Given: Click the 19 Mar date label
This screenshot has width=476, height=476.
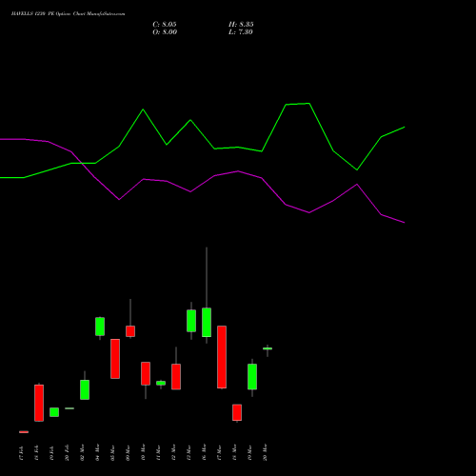Looking at the screenshot, I should pyautogui.click(x=249, y=452).
